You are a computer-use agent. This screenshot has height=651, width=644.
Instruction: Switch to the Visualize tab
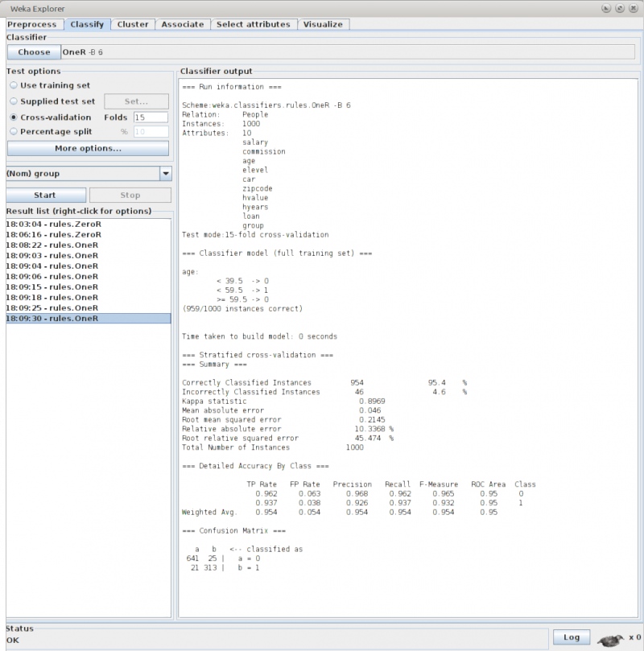(x=323, y=24)
